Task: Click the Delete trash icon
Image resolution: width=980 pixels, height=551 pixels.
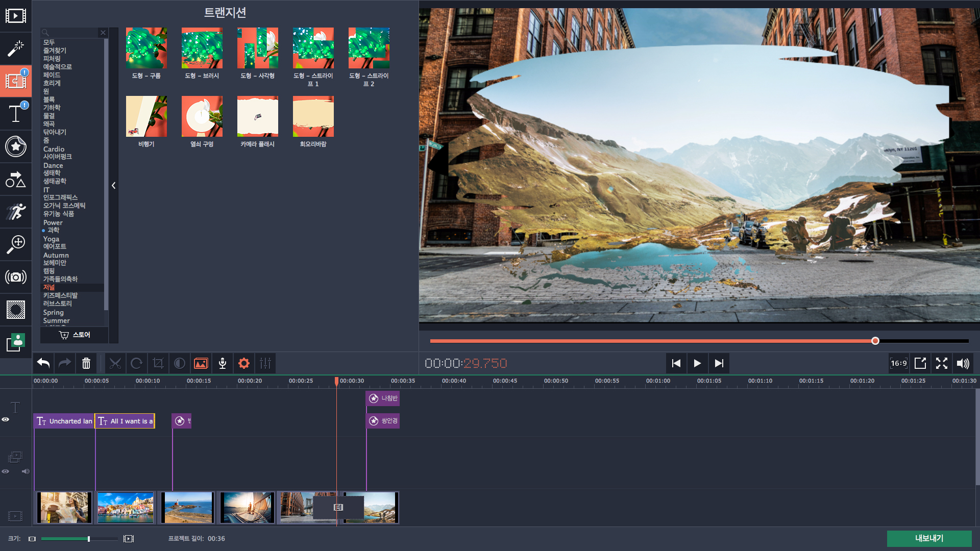Action: 86,363
